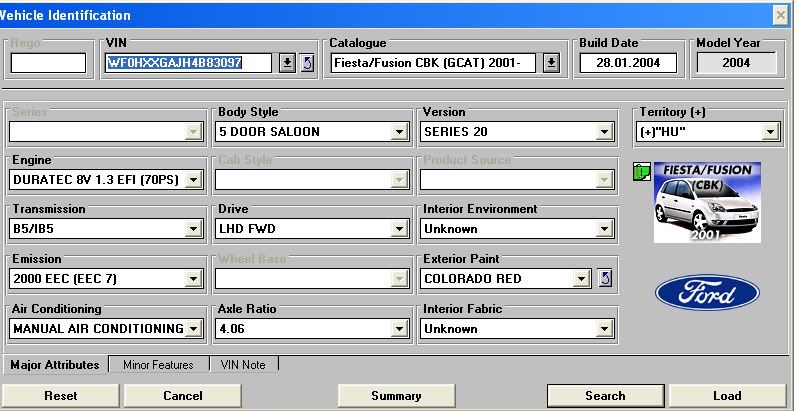Click the Fiesta/Fusion CBK car thumbnail
797x411 pixels.
(707, 202)
